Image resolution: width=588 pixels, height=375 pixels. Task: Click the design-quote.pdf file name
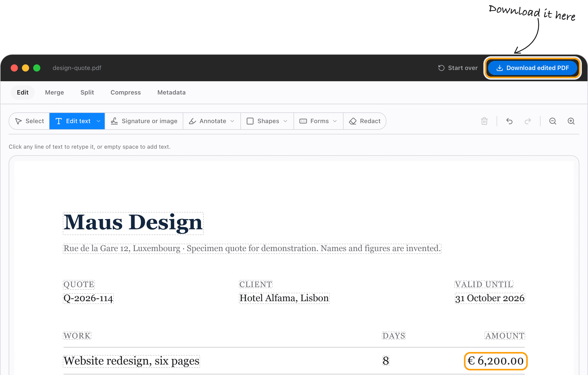(x=77, y=68)
